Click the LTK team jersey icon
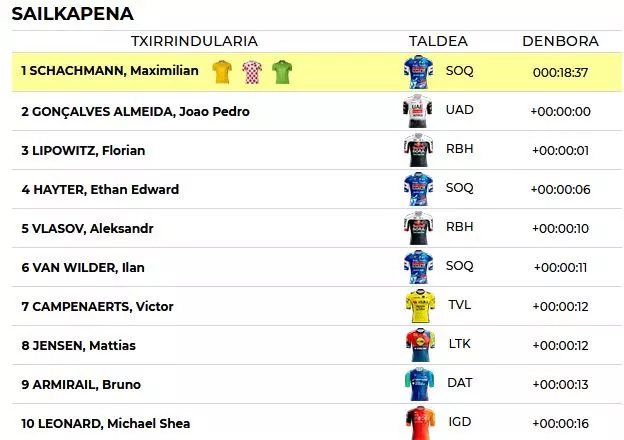The width and height of the screenshot is (624, 440). pyautogui.click(x=418, y=345)
